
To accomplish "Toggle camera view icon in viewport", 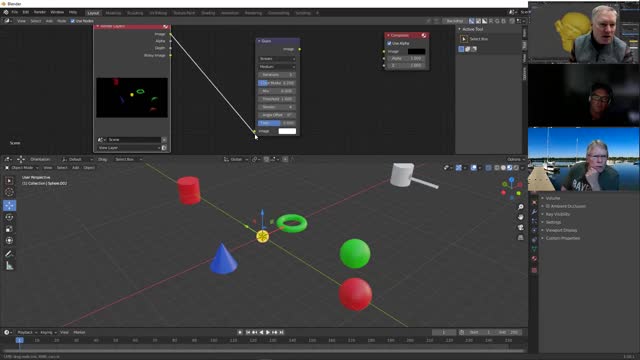I will point(521,227).
